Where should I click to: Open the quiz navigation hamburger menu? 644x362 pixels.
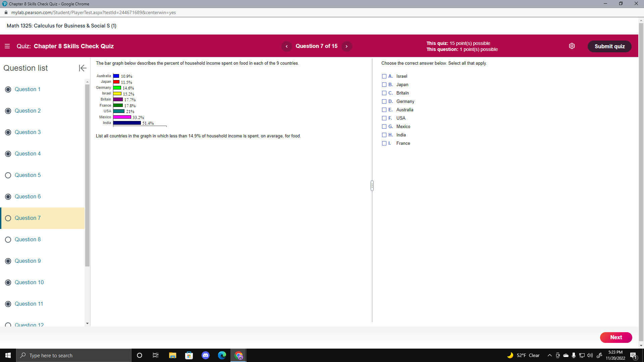[x=7, y=46]
